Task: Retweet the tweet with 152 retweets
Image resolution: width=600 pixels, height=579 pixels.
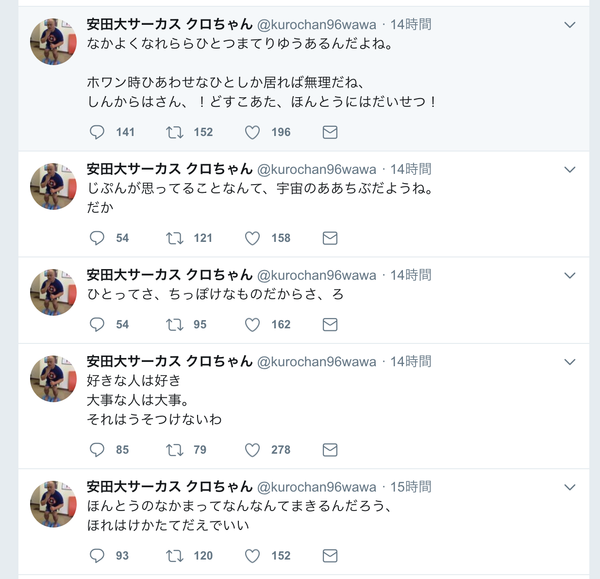Action: 174,132
